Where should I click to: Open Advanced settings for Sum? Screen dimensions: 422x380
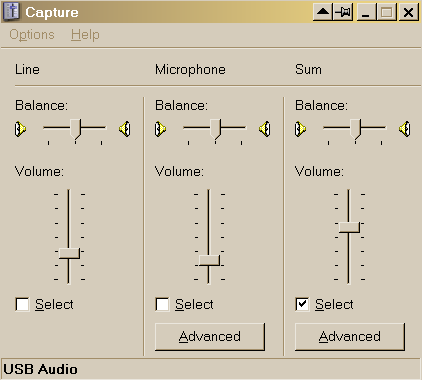point(350,337)
